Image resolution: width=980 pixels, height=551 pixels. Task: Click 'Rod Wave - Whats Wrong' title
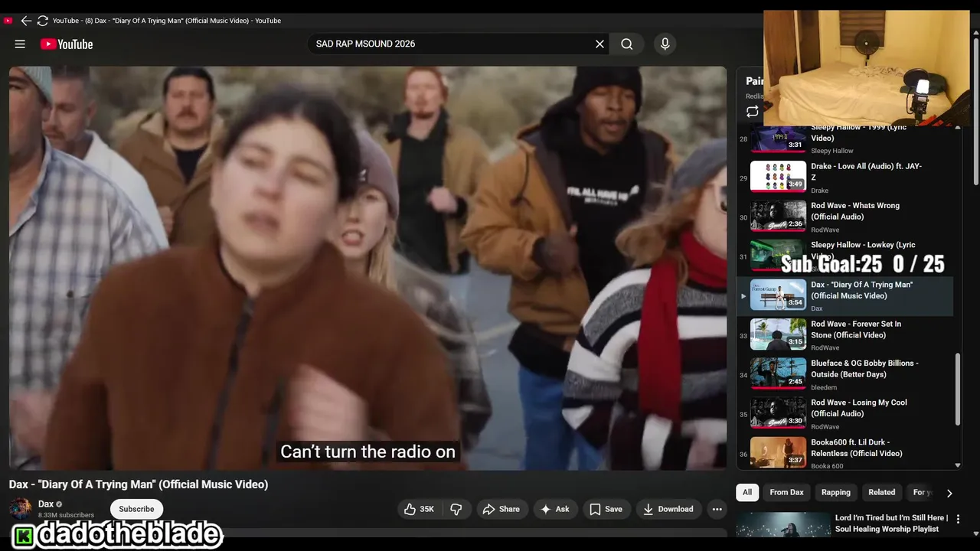click(x=855, y=211)
